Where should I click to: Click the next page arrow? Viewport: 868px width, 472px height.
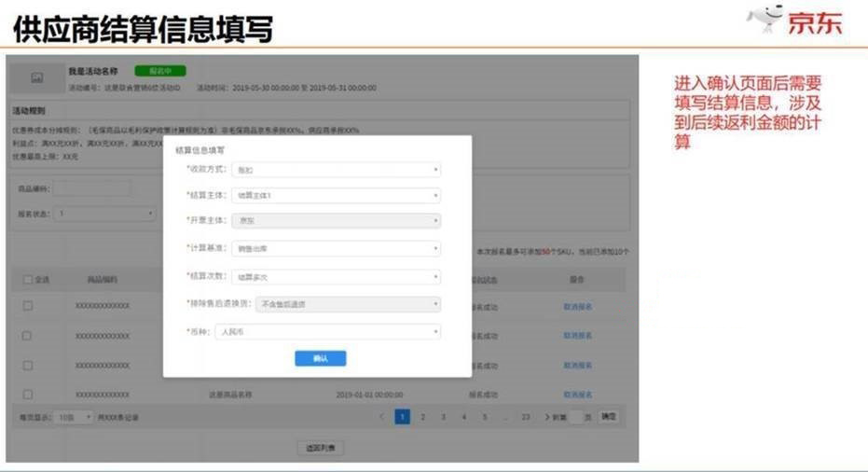coord(547,417)
